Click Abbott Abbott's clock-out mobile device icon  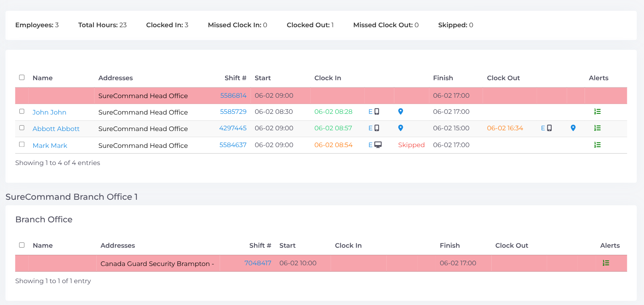point(549,128)
